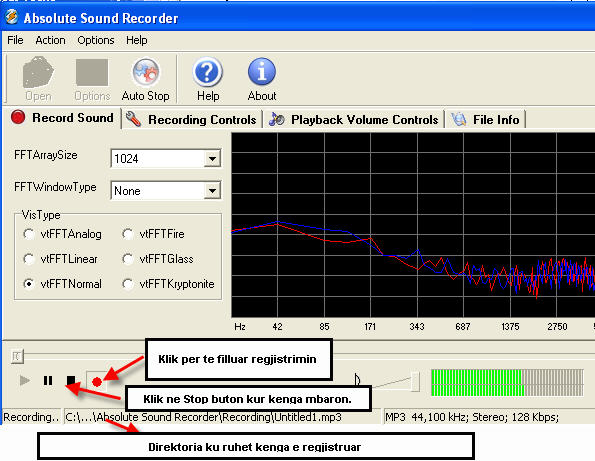Image resolution: width=595 pixels, height=461 pixels.
Task: Click the 1024 value in FFTArraySize field
Action: (126, 159)
